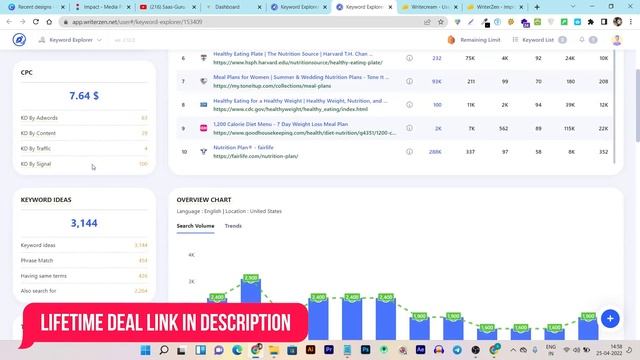
Task: Go to the browser home page
Action: point(49,22)
